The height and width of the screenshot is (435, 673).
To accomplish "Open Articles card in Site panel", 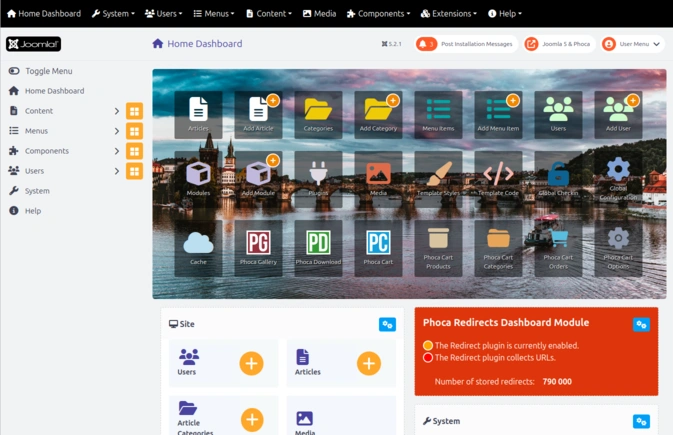I will (307, 363).
